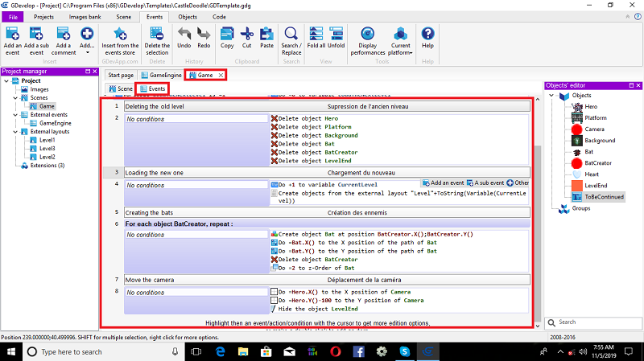Collapse the Objects node in Objects' editor
This screenshot has height=361, width=644.
[x=552, y=95]
